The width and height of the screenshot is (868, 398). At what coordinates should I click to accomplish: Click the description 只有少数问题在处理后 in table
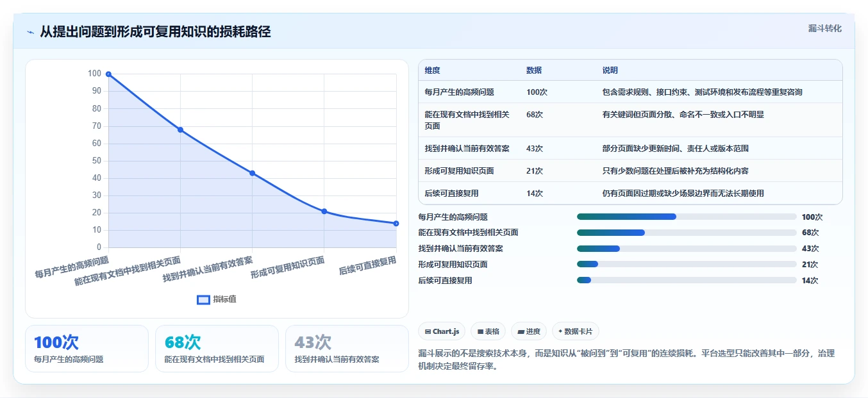tap(675, 171)
